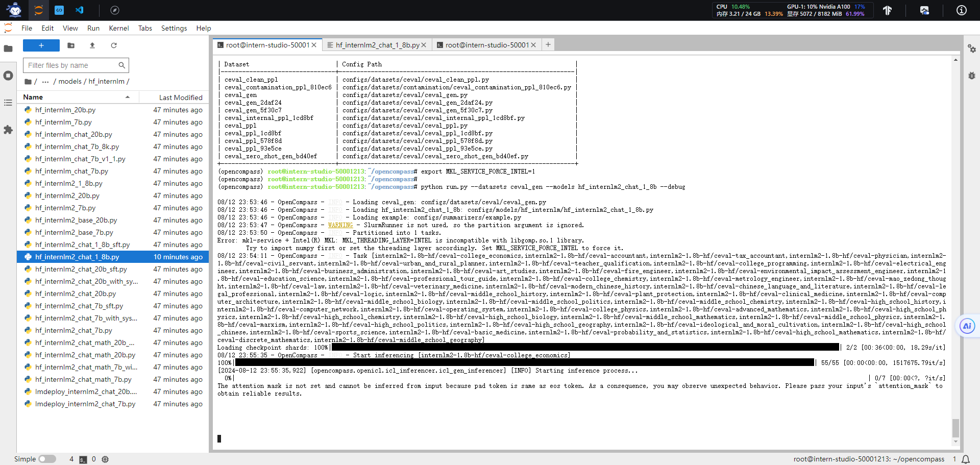The width and height of the screenshot is (980, 465).
Task: Click the terminal count icon in status bar
Action: pyautogui.click(x=83, y=459)
